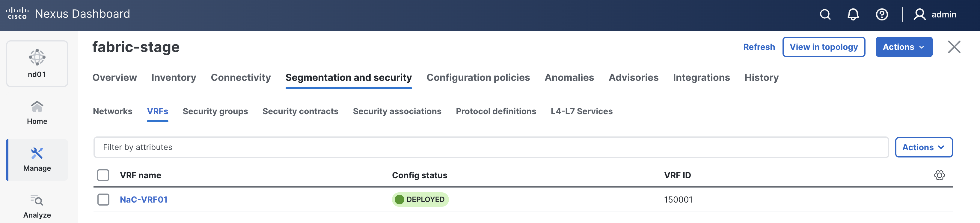Toggle the select-all VRFs header checkbox

coord(103,175)
